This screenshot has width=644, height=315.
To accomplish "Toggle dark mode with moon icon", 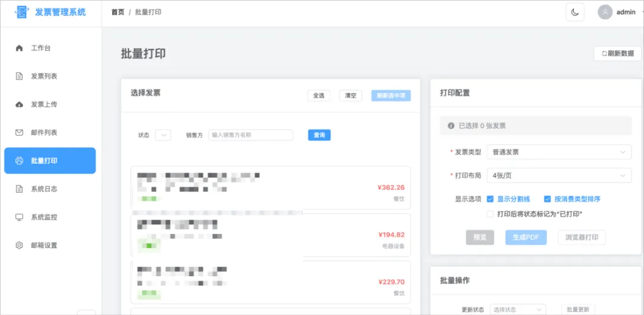I will pyautogui.click(x=575, y=12).
